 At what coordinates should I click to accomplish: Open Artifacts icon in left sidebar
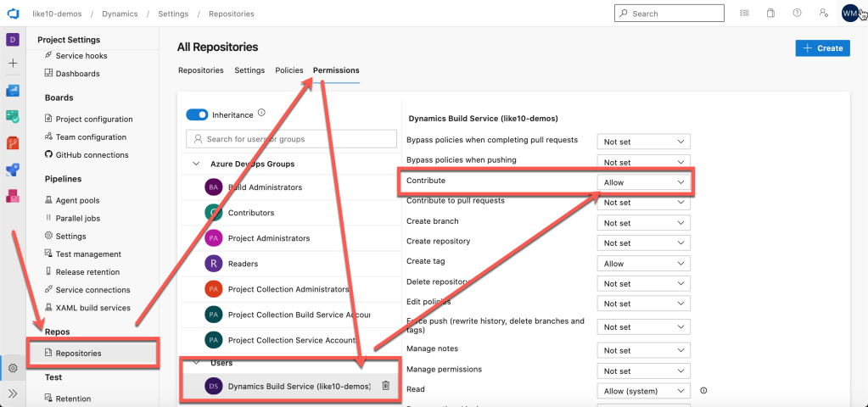point(13,196)
